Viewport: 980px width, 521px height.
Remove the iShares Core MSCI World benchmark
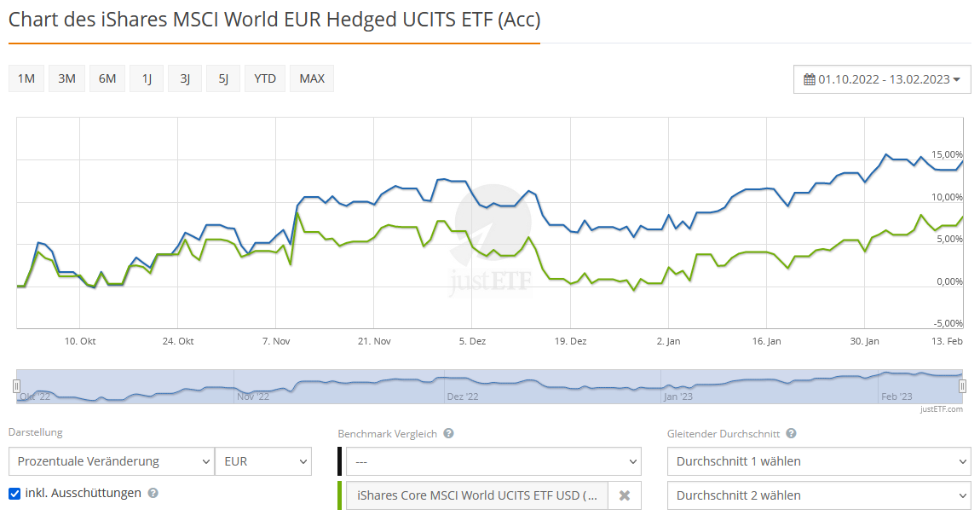(x=624, y=495)
